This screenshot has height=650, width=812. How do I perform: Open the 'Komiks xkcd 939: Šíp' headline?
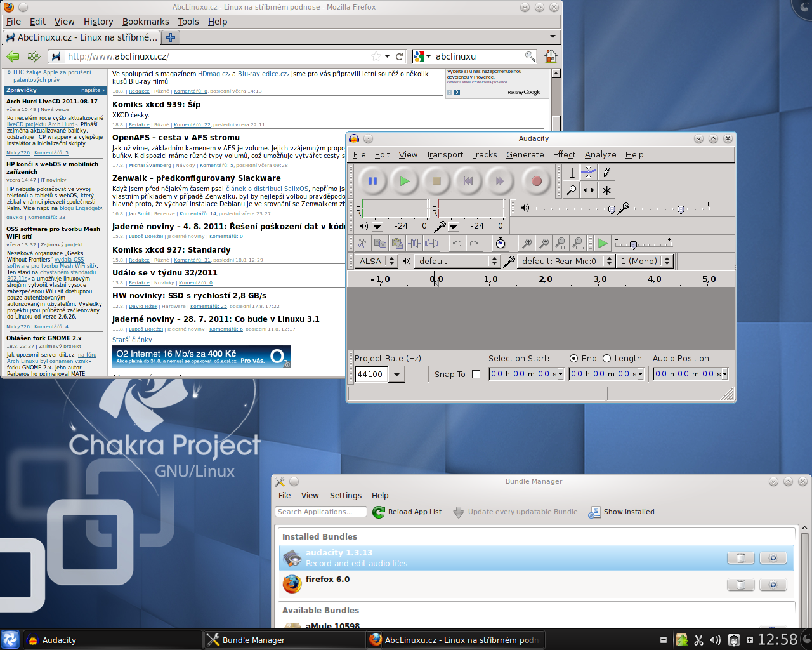tap(156, 104)
